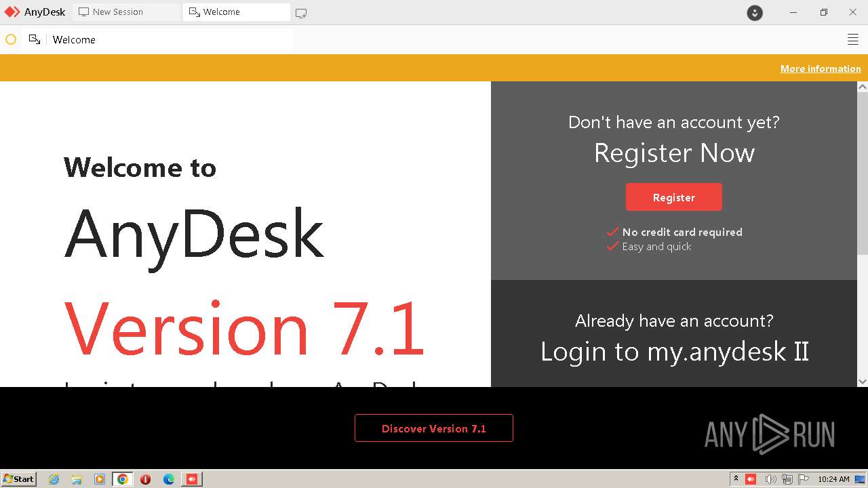Viewport: 868px width, 488px height.
Task: Click the 10:24 AM clock
Action: (x=833, y=479)
